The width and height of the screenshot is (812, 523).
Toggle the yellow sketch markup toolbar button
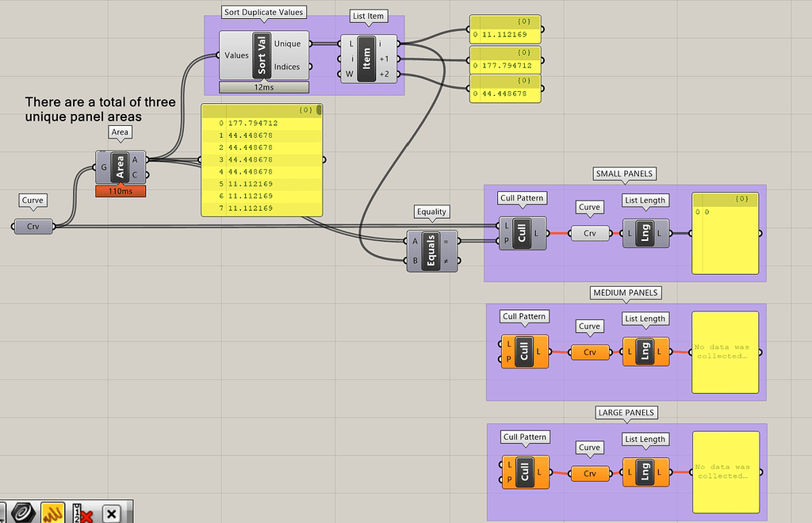pos(52,513)
